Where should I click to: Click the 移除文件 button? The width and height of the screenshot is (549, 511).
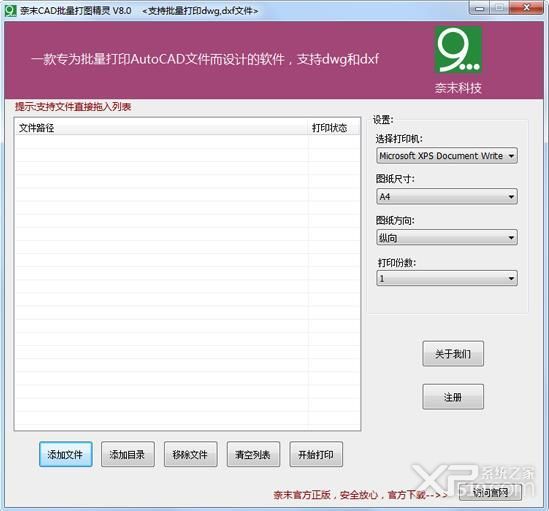[x=190, y=455]
